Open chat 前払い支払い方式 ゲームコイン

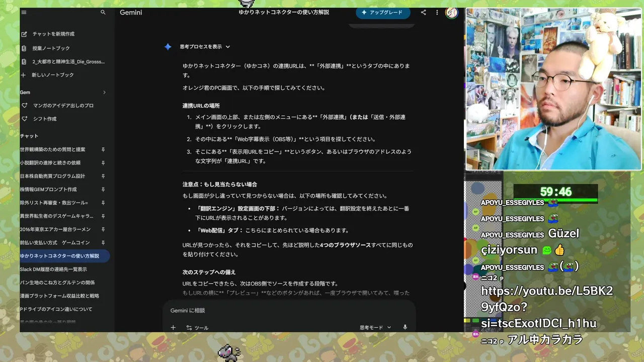[x=55, y=243]
